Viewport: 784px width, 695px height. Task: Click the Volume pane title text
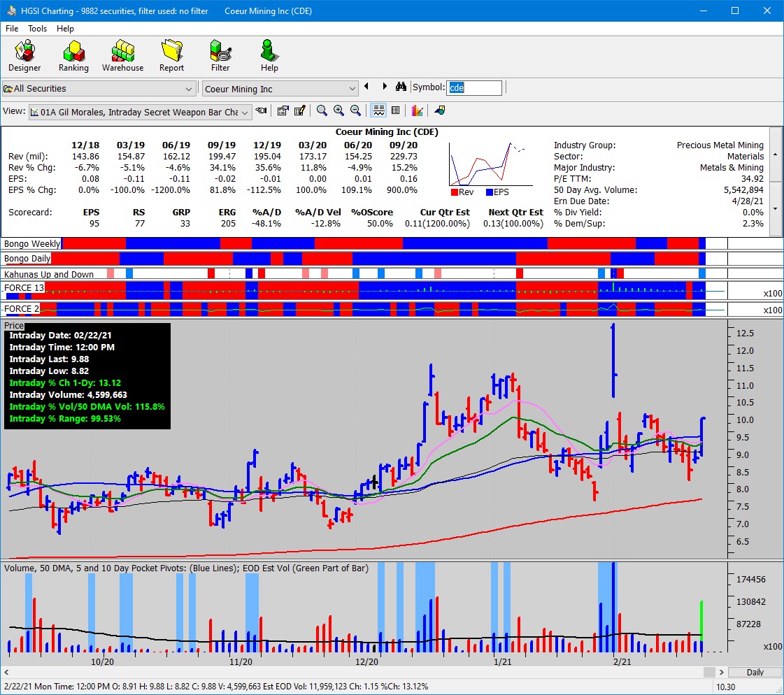(186, 568)
